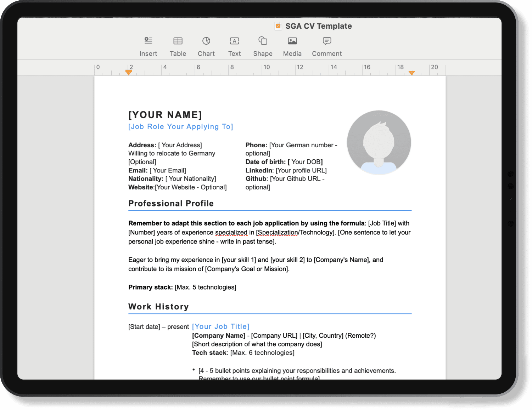
Task: Click the Date of birth: [Your DOB] line
Action: [284, 162]
